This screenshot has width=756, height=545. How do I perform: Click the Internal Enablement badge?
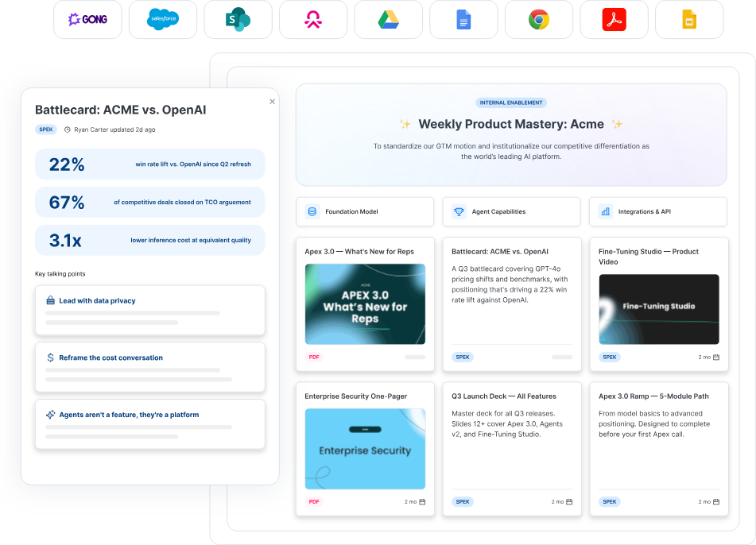(x=511, y=102)
